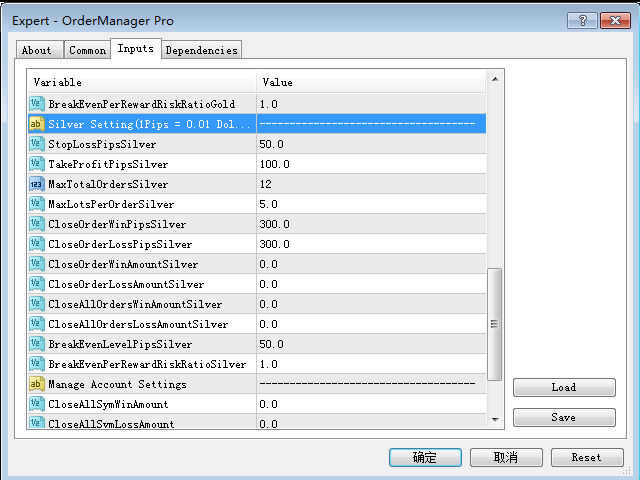Click the integer icon beside MaxTotalOrdersSilver
The height and width of the screenshot is (480, 640).
[36, 184]
